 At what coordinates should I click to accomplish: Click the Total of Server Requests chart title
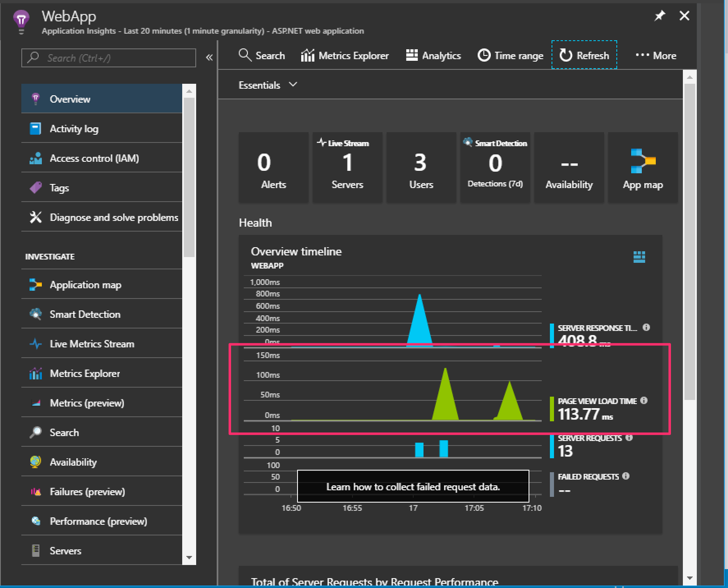coord(374,582)
